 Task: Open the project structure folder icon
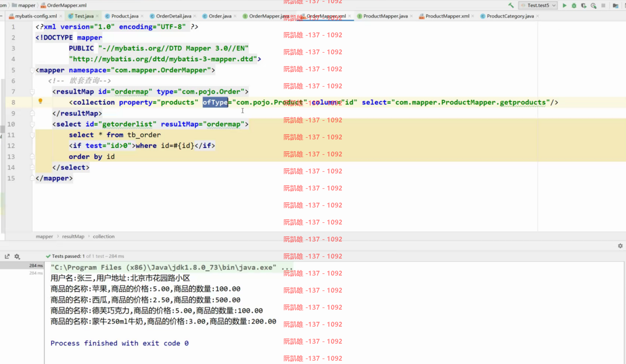(x=616, y=5)
